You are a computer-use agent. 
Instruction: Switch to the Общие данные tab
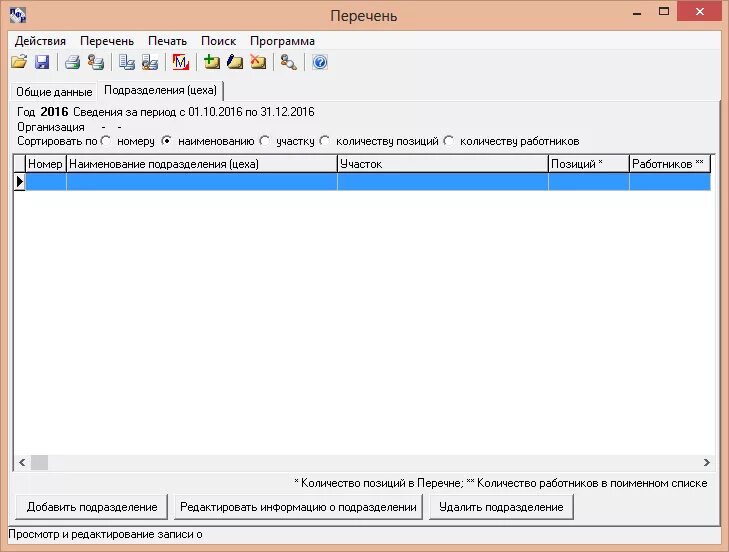click(x=54, y=92)
